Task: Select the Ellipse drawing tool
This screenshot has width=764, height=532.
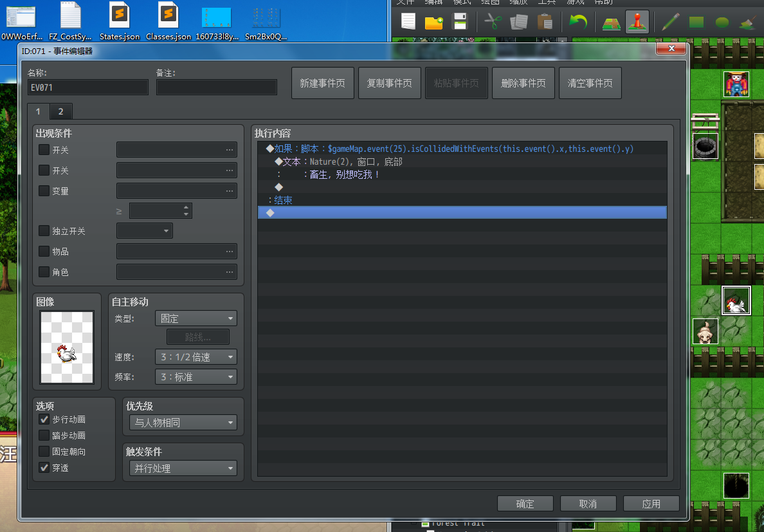Action: click(x=722, y=22)
